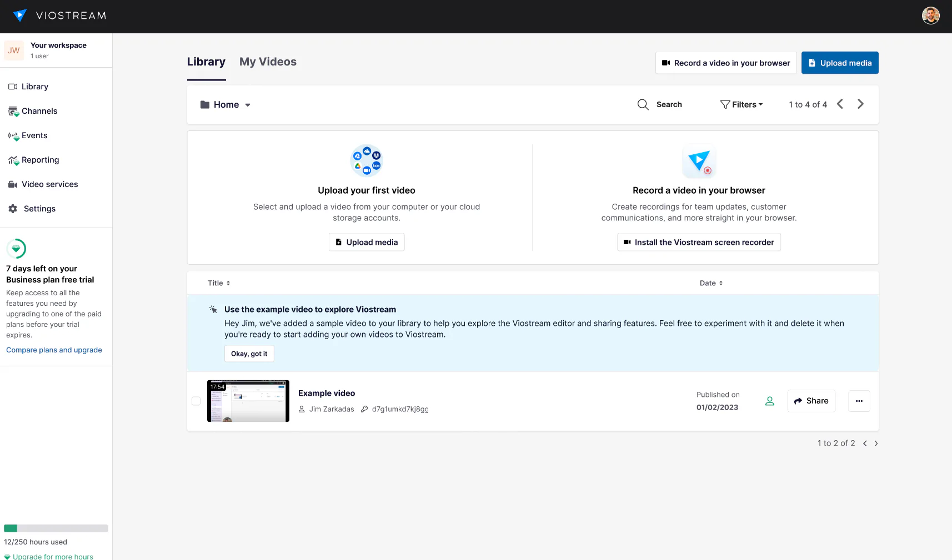This screenshot has height=560, width=952.
Task: Click Upgrade for more hours link
Action: [49, 556]
